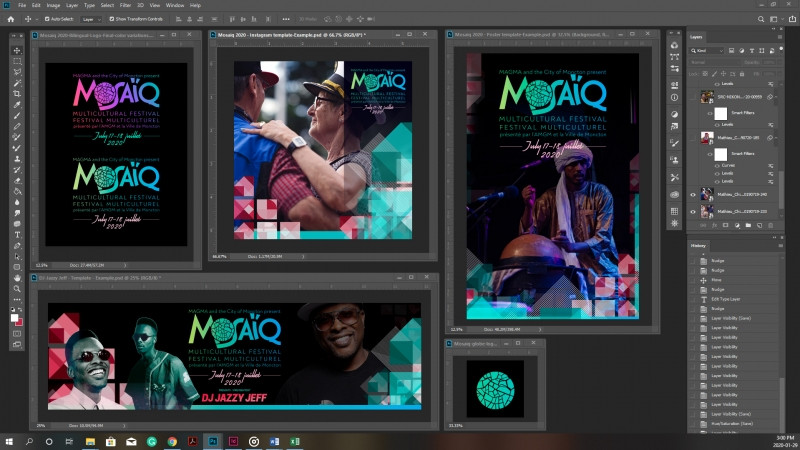800x450 pixels.
Task: Toggle Show Transform Controls checkbox
Action: coord(112,19)
